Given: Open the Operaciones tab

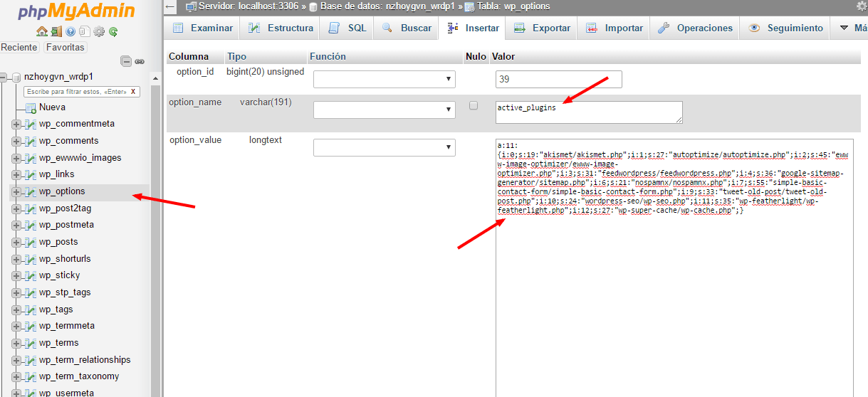Looking at the screenshot, I should click(x=696, y=28).
